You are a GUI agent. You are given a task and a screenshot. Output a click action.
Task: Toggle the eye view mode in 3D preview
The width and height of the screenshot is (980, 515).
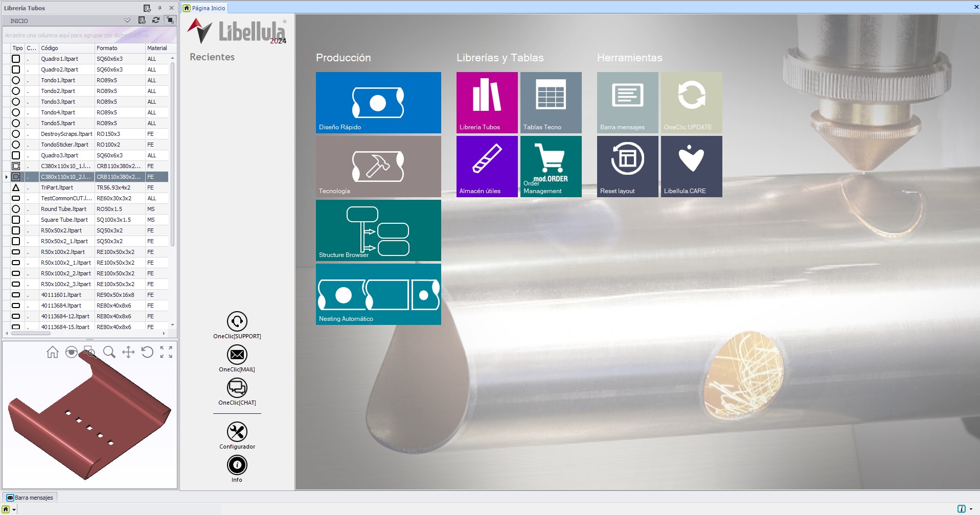coord(72,352)
